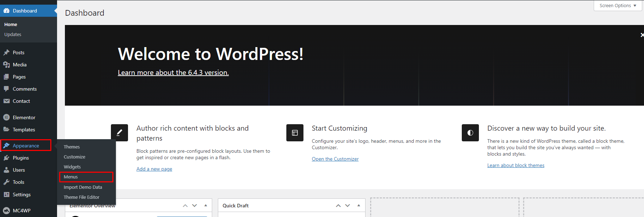Move Quick Draft widget up
The height and width of the screenshot is (217, 644).
338,206
